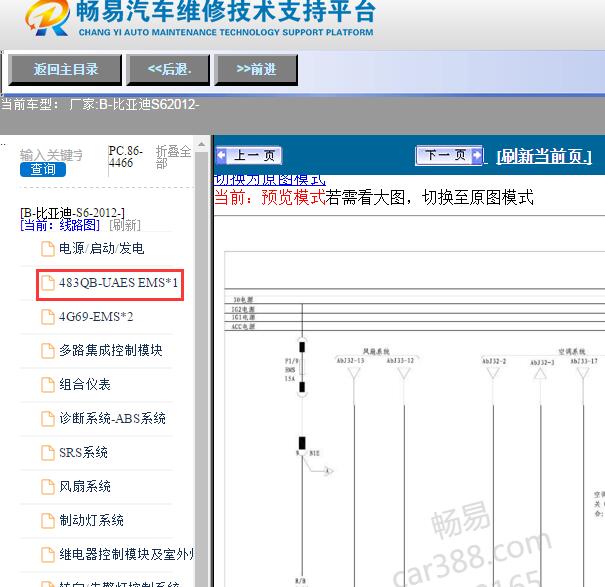Go back with the <<后退 button
The image size is (605, 587).
click(169, 70)
